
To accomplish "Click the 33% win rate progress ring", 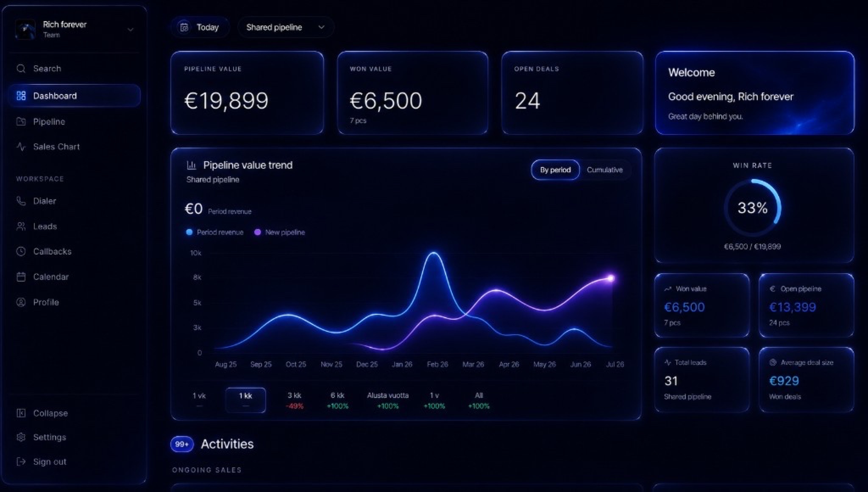I will 752,207.
